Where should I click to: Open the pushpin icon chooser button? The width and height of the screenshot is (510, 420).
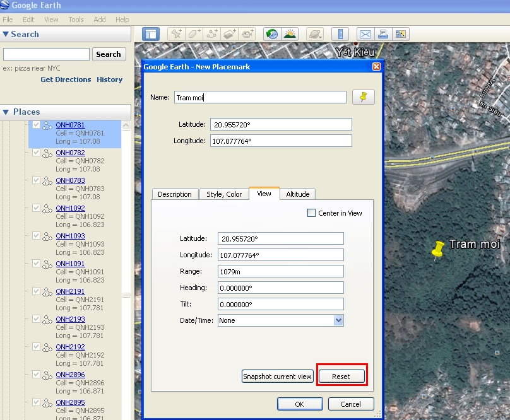pos(363,97)
